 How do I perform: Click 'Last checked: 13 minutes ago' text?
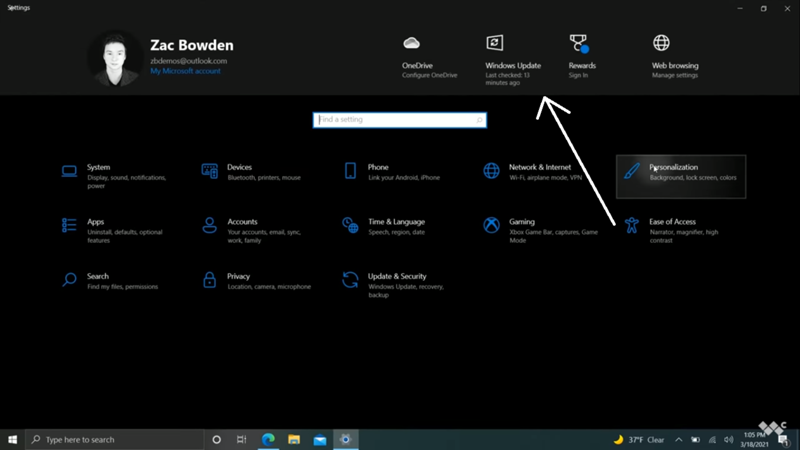[x=508, y=79]
